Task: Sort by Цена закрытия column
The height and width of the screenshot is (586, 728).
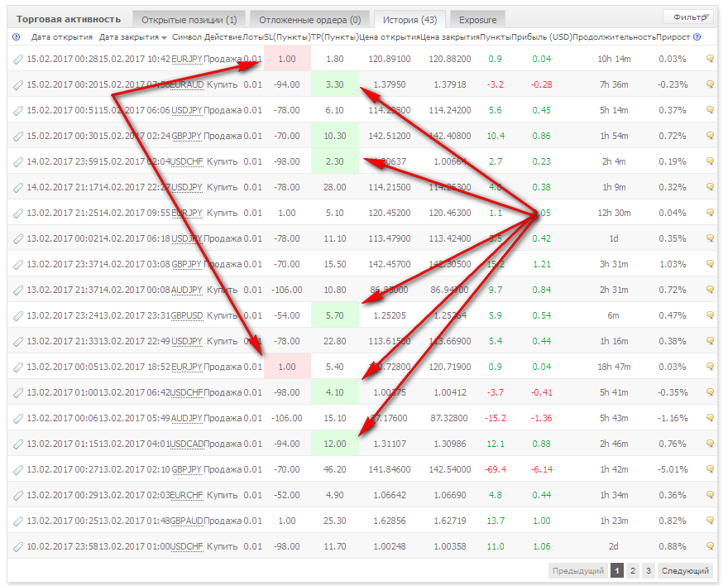Action: [x=449, y=37]
